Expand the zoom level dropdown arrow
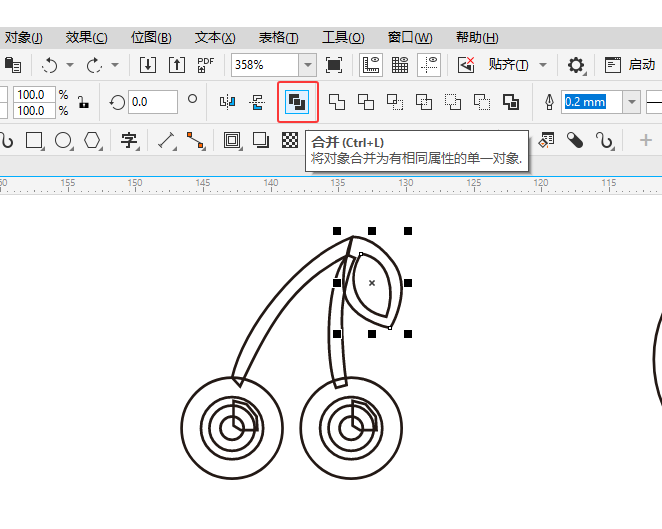The height and width of the screenshot is (529, 662). 308,65
